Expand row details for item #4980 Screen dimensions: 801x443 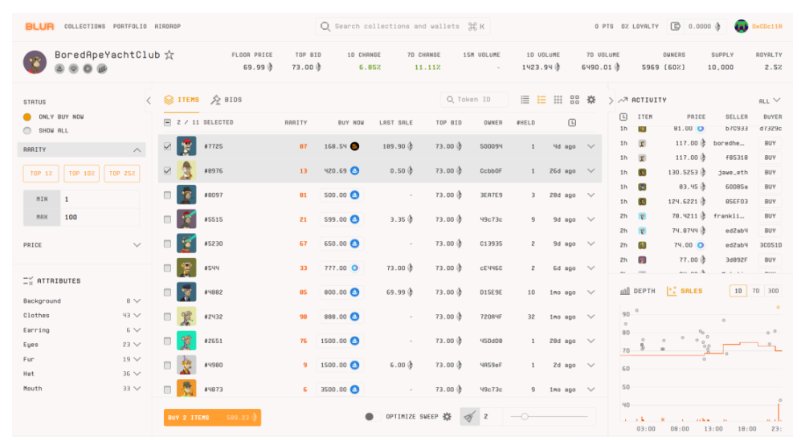(x=591, y=365)
